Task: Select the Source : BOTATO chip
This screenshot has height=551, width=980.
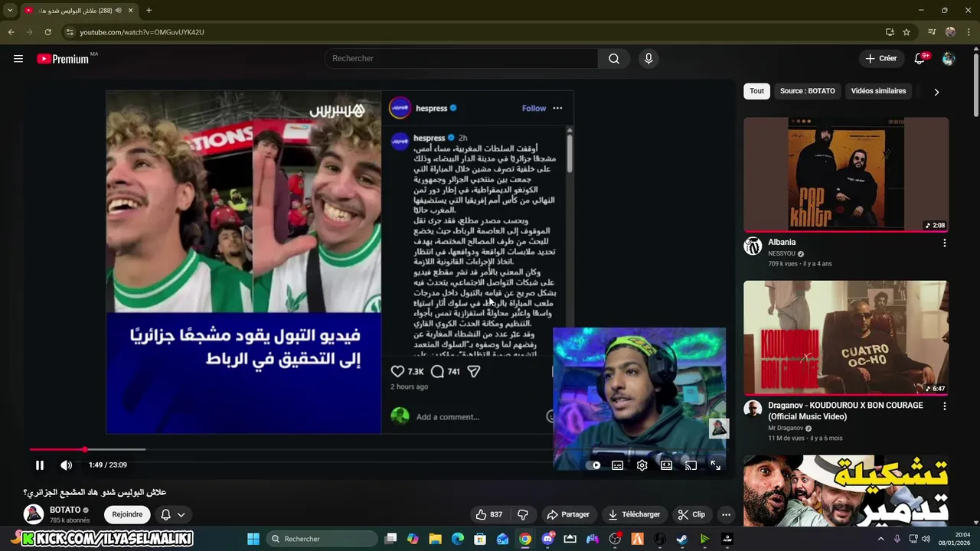Action: coord(807,91)
